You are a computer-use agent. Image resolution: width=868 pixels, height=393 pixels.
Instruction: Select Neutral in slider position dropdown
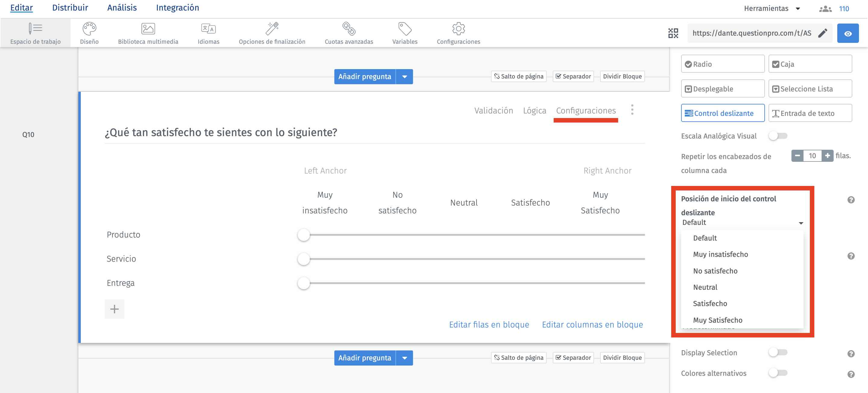tap(705, 287)
